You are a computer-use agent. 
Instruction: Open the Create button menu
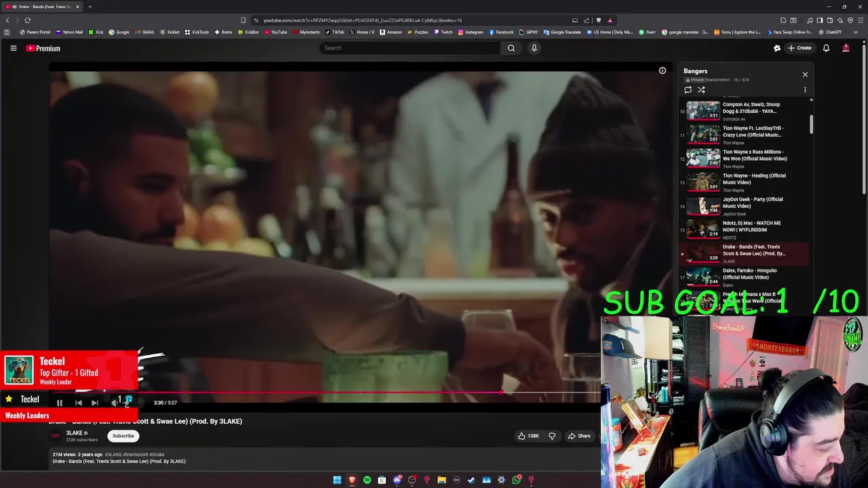(800, 48)
